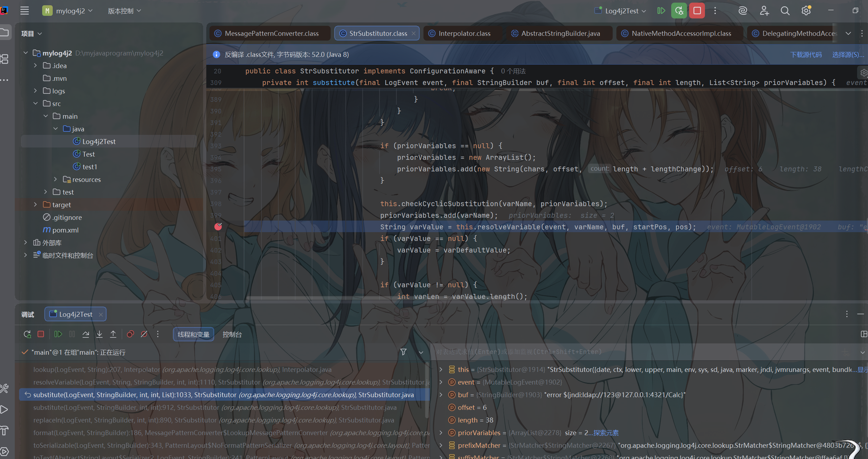This screenshot has width=868, height=459.
Task: Open Log4j2Test run configuration dropdown
Action: [x=620, y=11]
